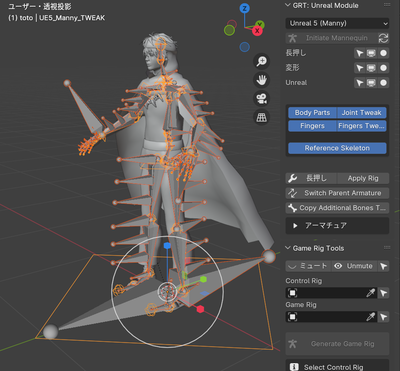This screenshot has width=400, height=371.
Task: Click the zoom magnifier viewport icon
Action: (262, 61)
